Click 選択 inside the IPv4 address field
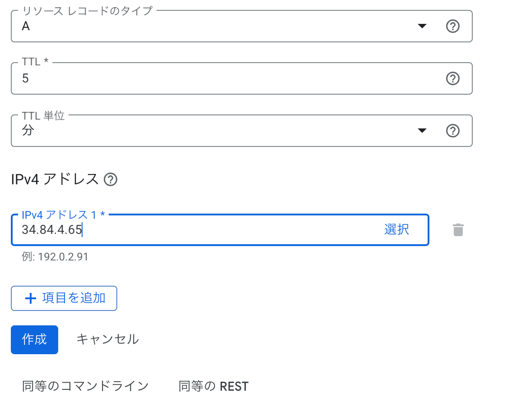 pos(396,230)
